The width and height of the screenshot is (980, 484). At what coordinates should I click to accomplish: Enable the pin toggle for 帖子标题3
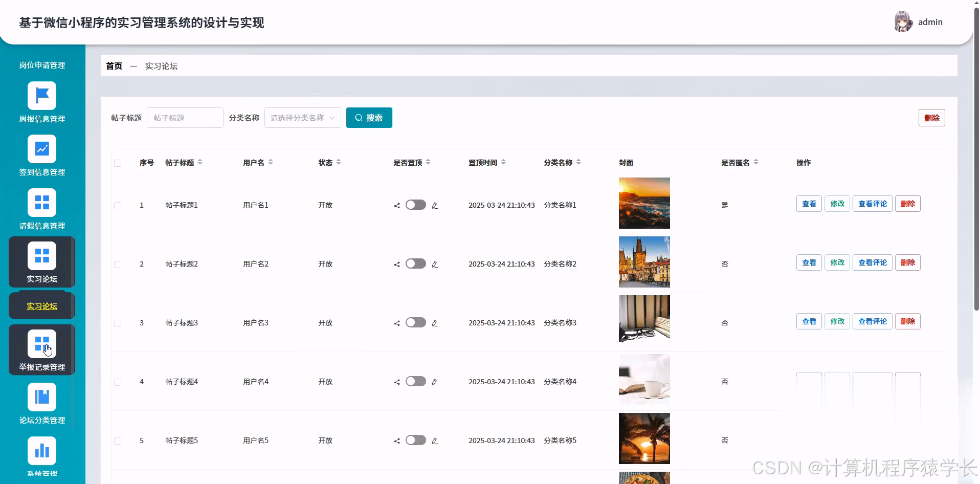(x=415, y=322)
